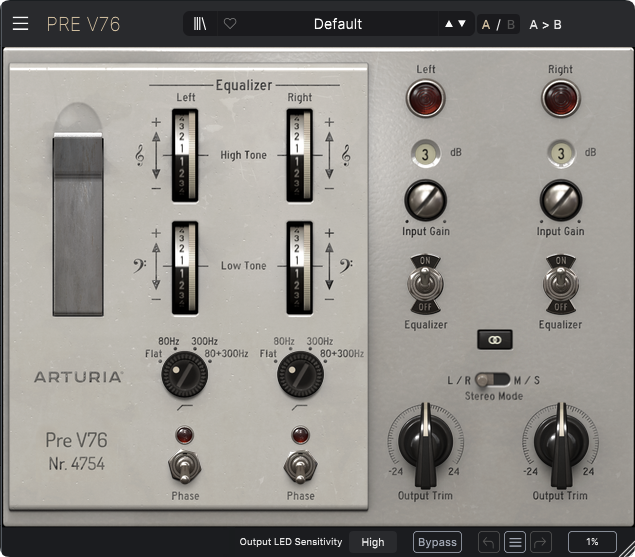Click the left high-pass filter selector knob

pyautogui.click(x=185, y=375)
